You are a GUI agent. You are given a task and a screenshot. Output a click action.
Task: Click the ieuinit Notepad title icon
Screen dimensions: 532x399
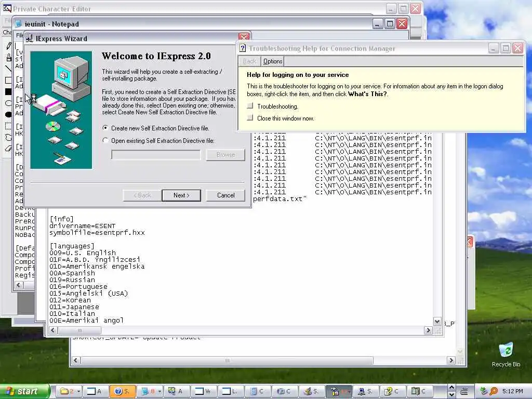click(19, 24)
